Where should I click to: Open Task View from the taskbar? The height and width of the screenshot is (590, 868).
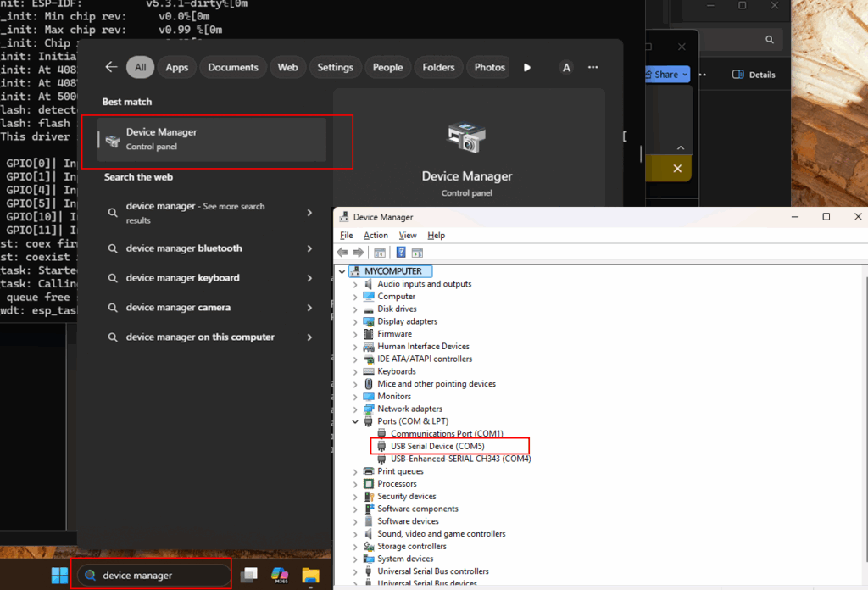[x=248, y=576]
